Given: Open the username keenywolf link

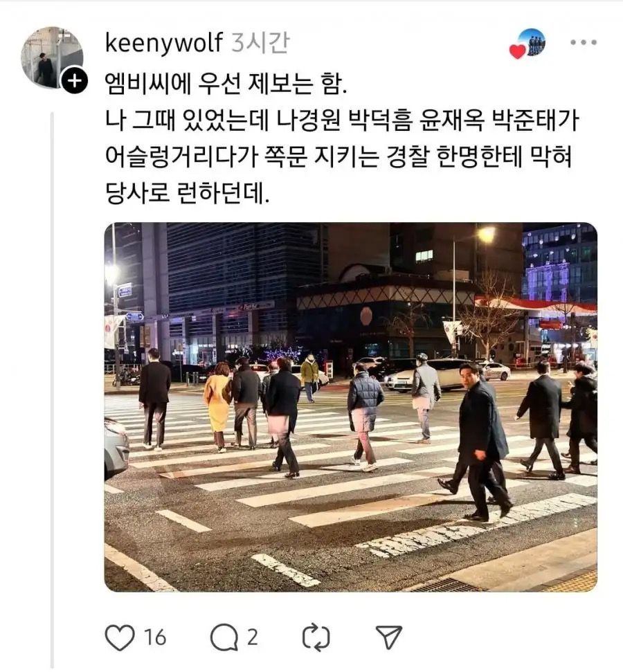Looking at the screenshot, I should click(164, 42).
